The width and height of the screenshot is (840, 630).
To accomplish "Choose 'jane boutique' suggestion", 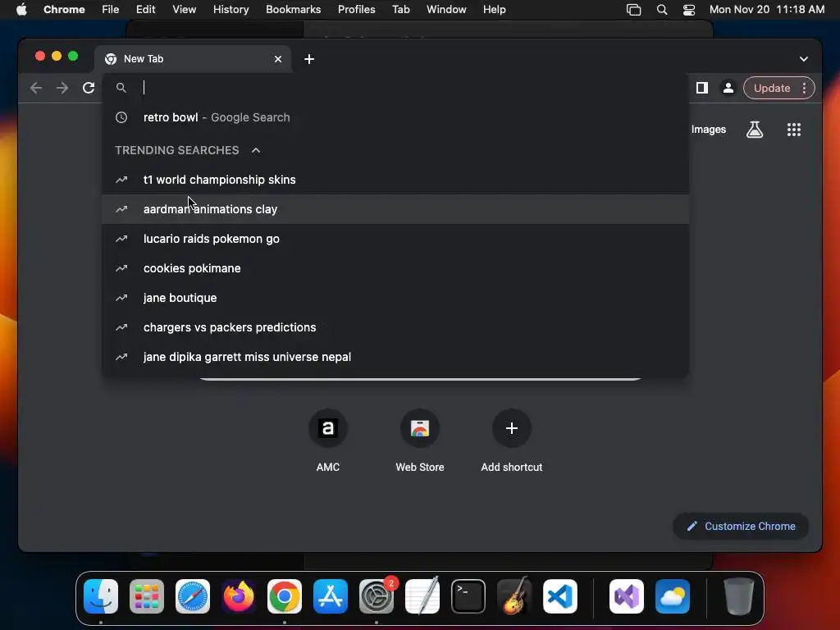I will coord(395,297).
